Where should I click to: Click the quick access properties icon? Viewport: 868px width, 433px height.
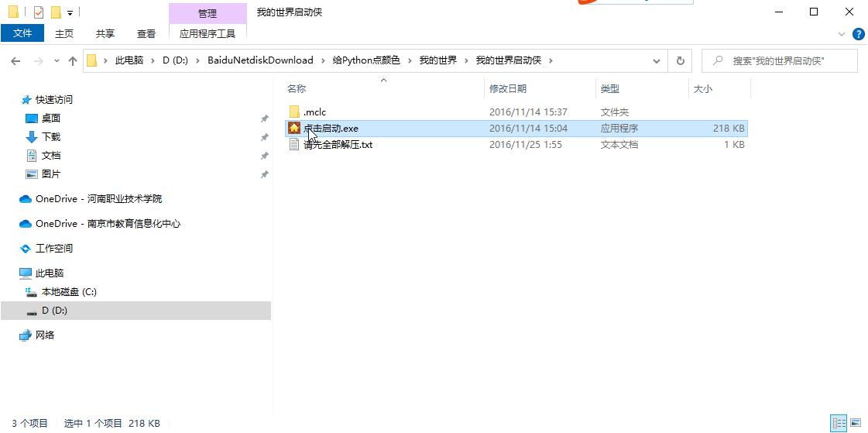click(x=39, y=12)
